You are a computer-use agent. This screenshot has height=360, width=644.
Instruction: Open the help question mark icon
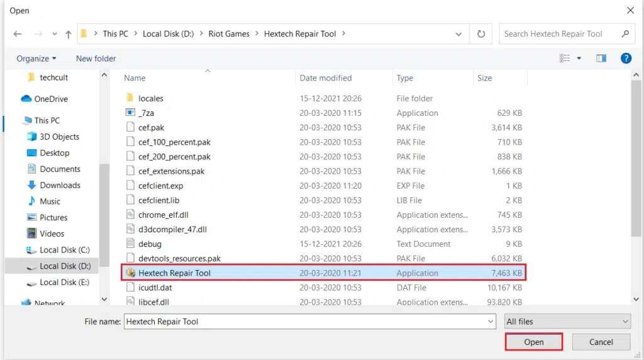pos(626,59)
